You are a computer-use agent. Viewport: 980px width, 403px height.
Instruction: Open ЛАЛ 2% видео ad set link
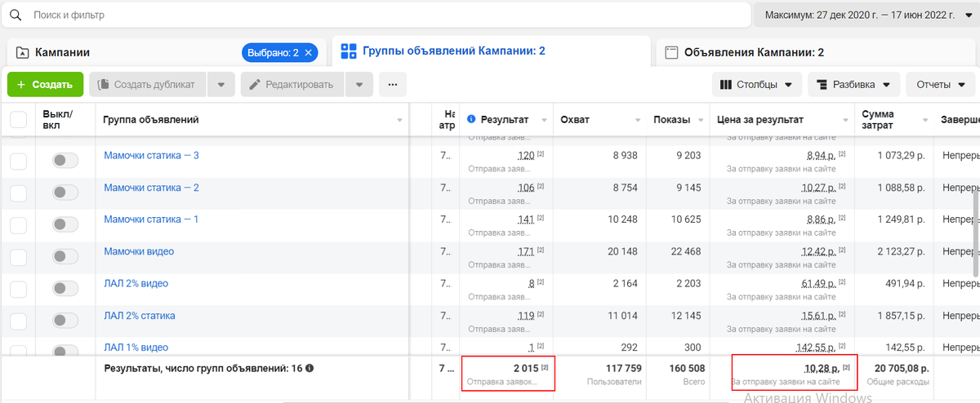click(136, 283)
